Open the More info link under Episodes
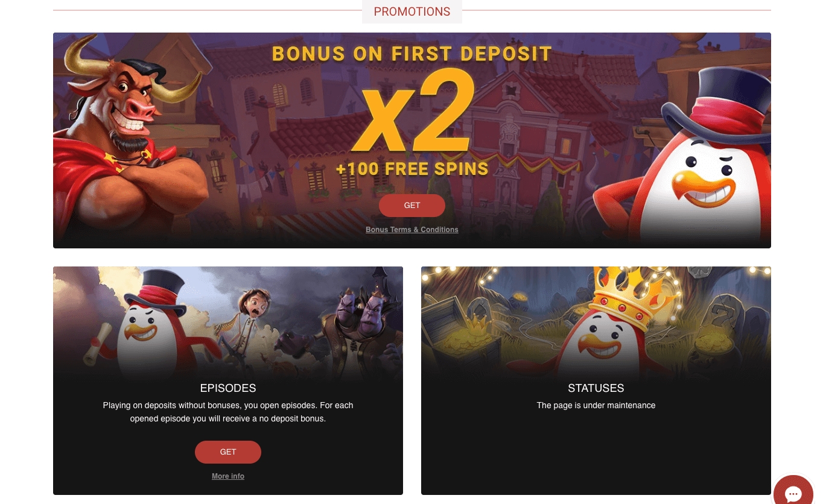Viewport: 823px width, 504px height. click(x=228, y=476)
